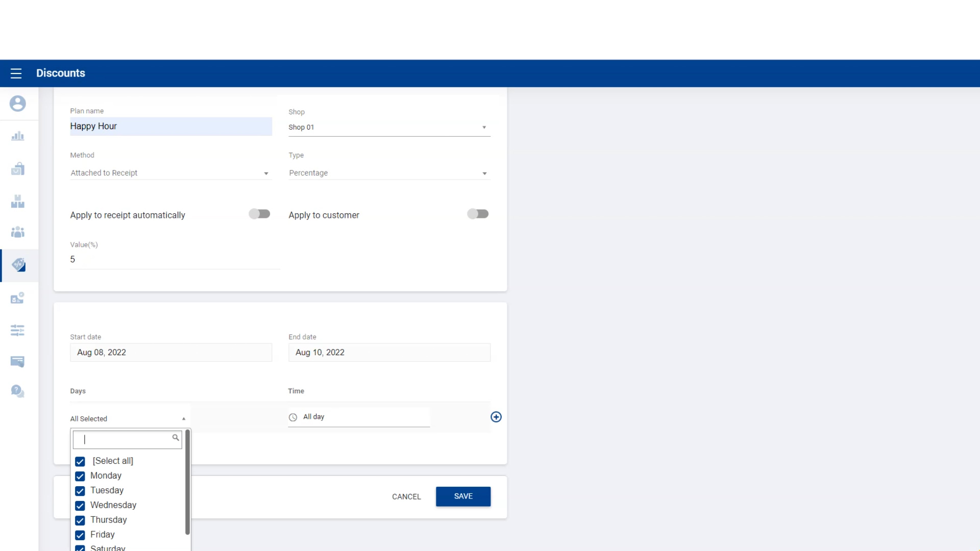Enable the Apply to customer switch
This screenshot has width=980, height=551.
[478, 214]
